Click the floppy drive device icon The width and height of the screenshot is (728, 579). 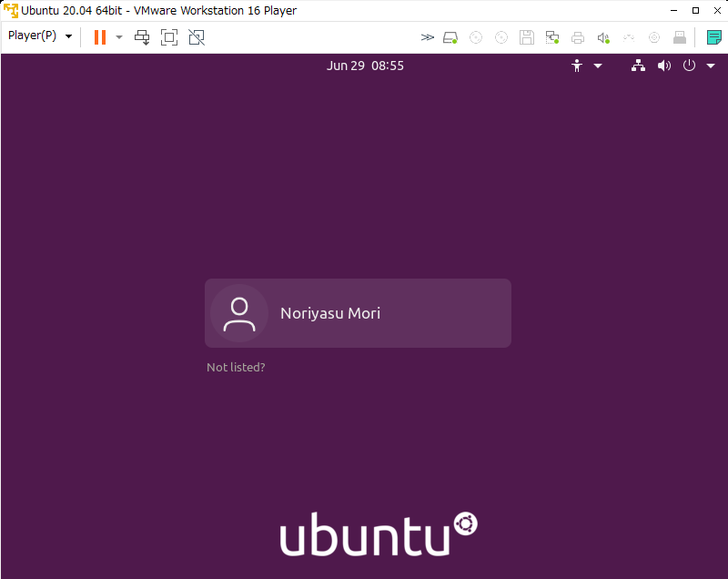click(x=527, y=37)
